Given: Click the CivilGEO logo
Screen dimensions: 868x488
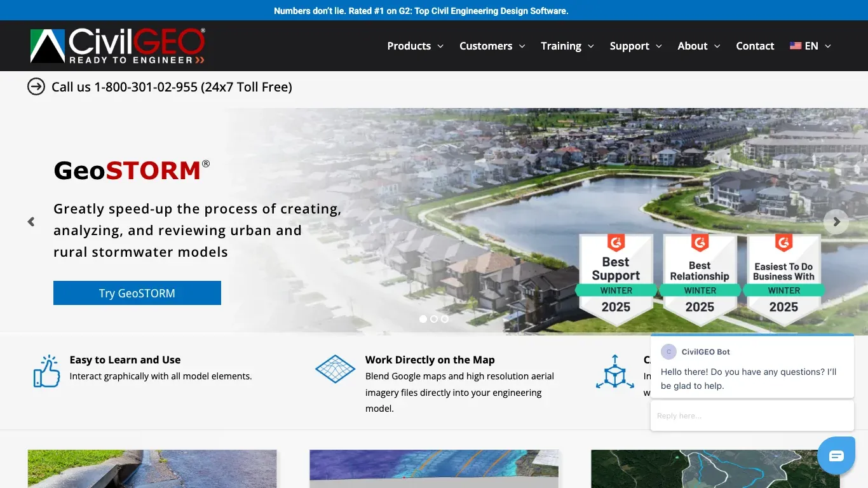Looking at the screenshot, I should (x=118, y=46).
